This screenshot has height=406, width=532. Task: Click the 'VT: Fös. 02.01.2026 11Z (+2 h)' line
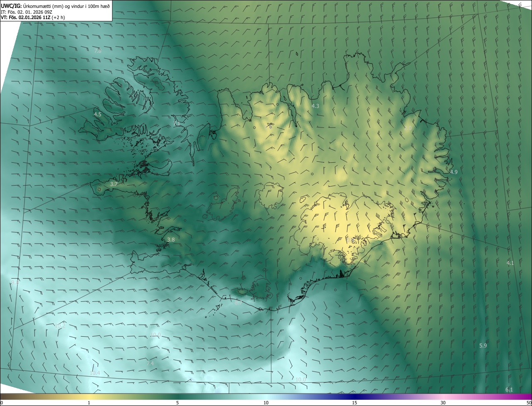point(33,17)
